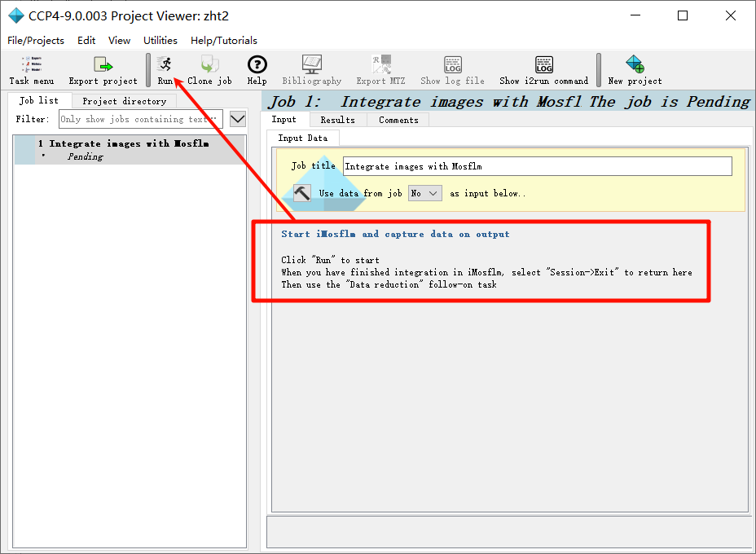The image size is (756, 554).
Task: Switch to the Results tab
Action: click(337, 120)
